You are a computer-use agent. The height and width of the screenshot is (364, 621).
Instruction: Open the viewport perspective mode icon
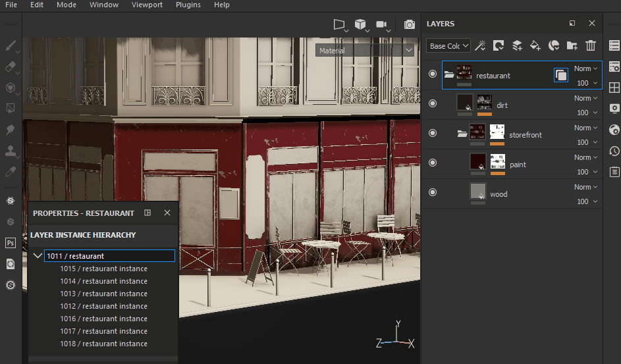[x=339, y=24]
